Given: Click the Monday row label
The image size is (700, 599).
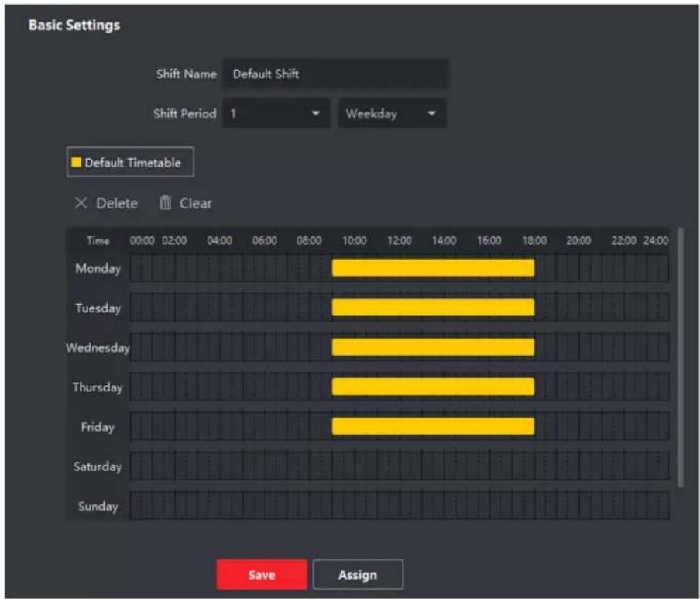Looking at the screenshot, I should pyautogui.click(x=98, y=268).
